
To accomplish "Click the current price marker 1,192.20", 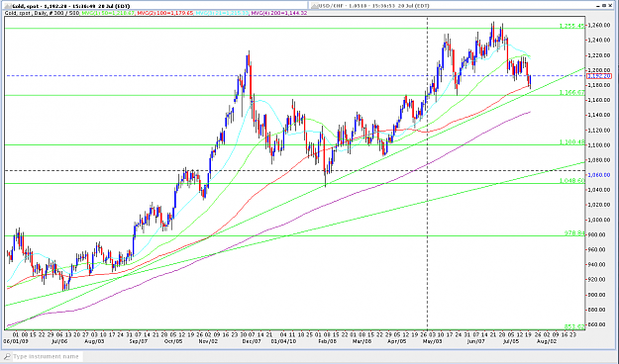I will (599, 76).
